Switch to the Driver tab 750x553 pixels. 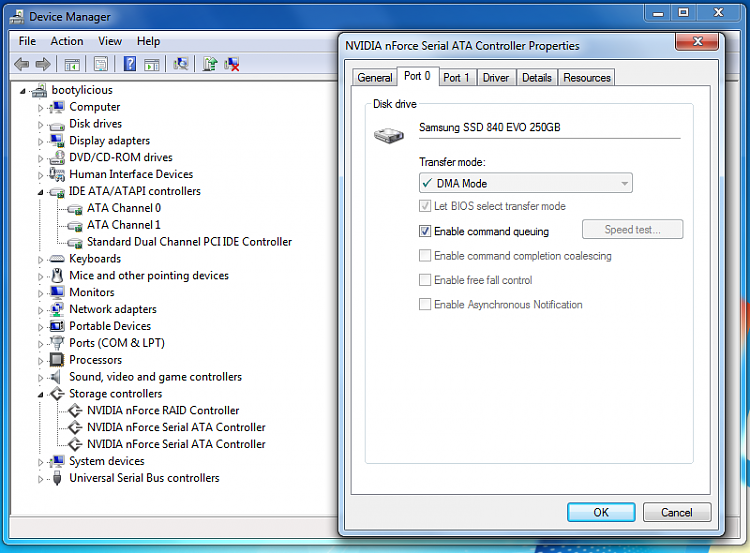click(496, 77)
